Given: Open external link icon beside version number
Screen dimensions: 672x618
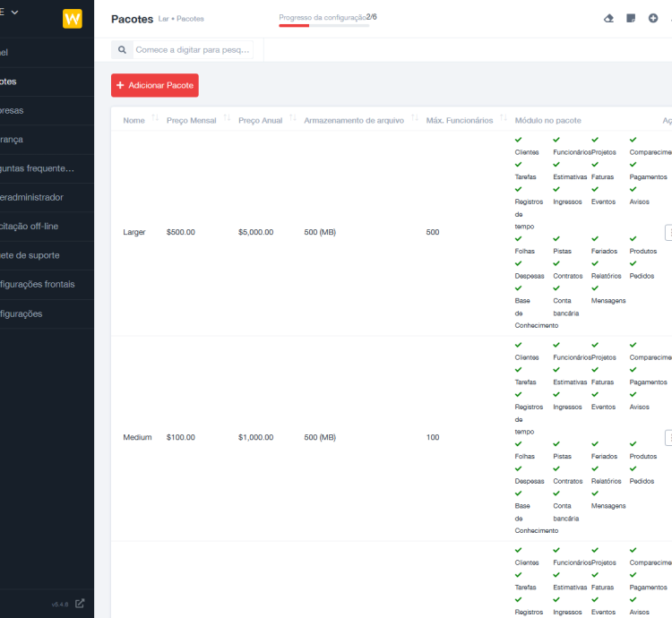Looking at the screenshot, I should 80,604.
